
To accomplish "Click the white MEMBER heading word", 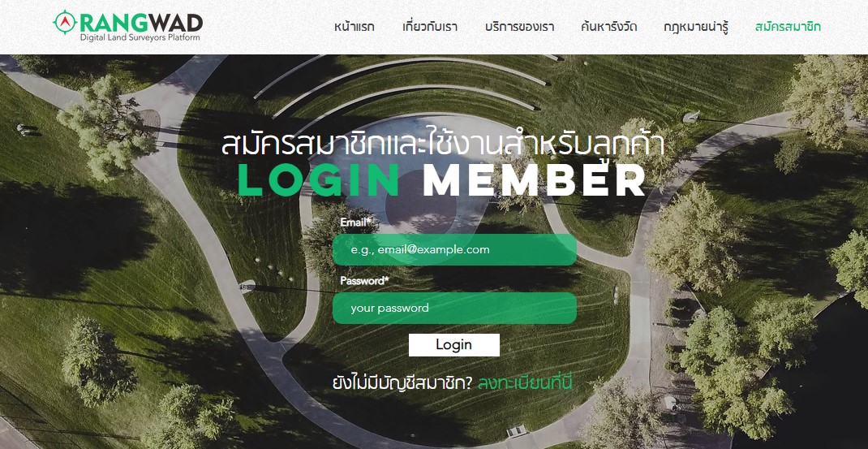I will tap(535, 181).
